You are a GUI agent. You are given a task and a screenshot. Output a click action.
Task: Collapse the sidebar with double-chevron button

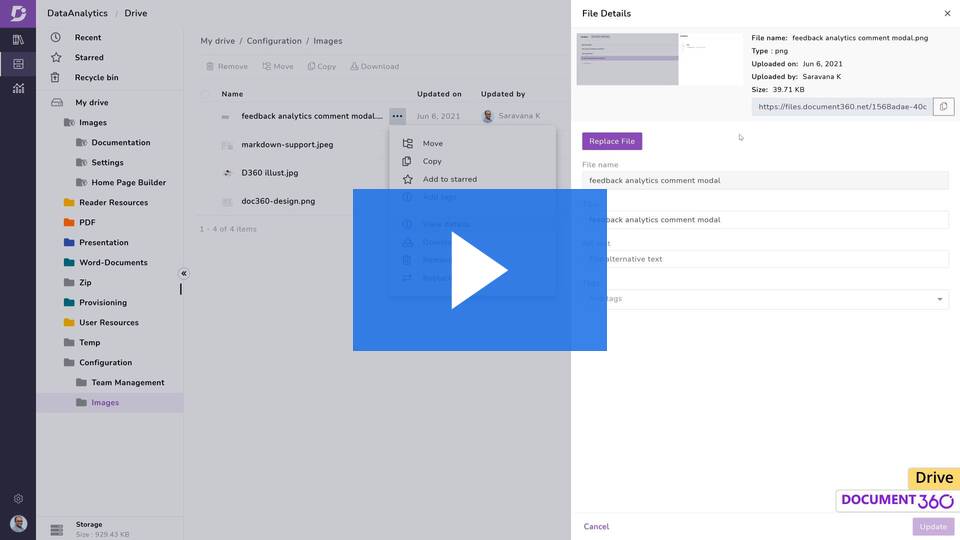pyautogui.click(x=184, y=274)
